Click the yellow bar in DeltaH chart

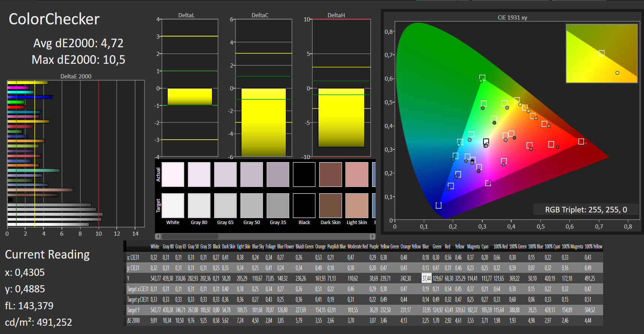pyautogui.click(x=341, y=117)
